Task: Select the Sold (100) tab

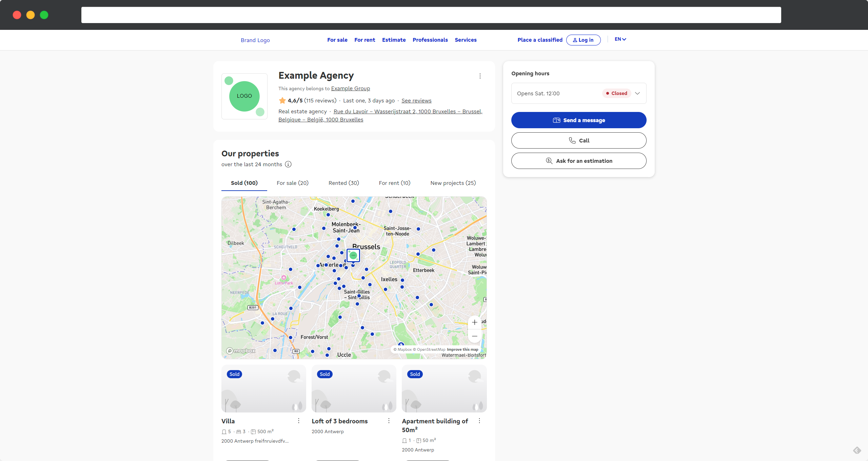Action: pos(244,183)
